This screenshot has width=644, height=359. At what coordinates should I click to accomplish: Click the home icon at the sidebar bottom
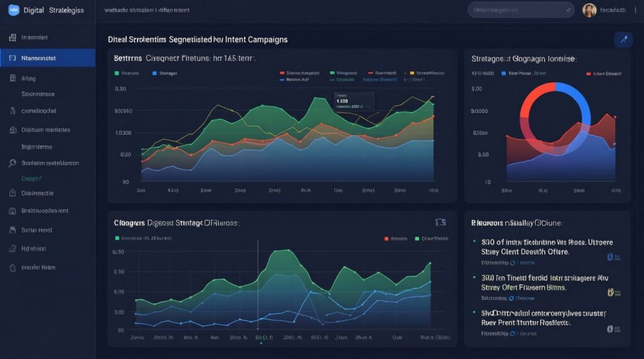coord(12,267)
